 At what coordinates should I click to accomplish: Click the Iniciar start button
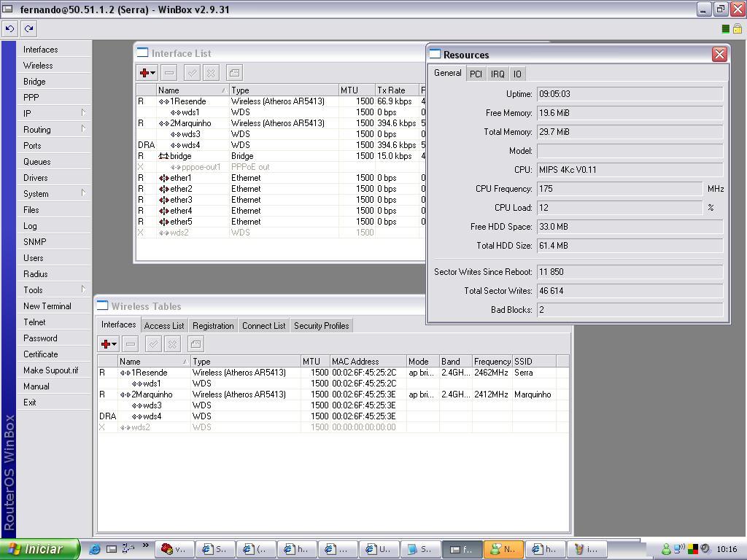point(40,549)
